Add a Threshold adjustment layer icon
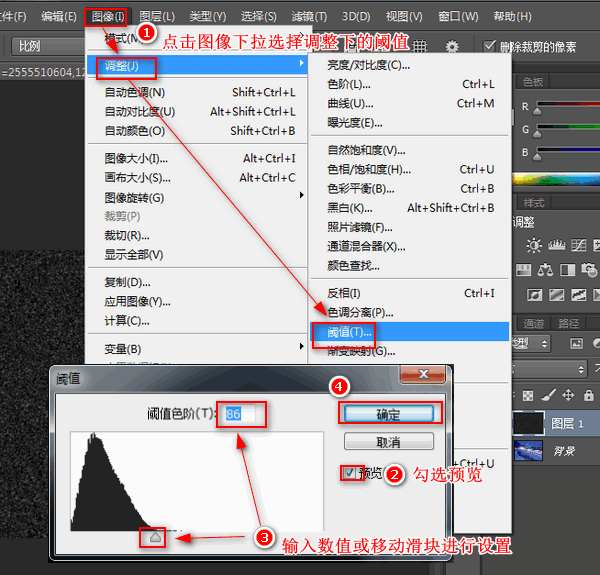Image resolution: width=600 pixels, height=575 pixels. tap(579, 295)
